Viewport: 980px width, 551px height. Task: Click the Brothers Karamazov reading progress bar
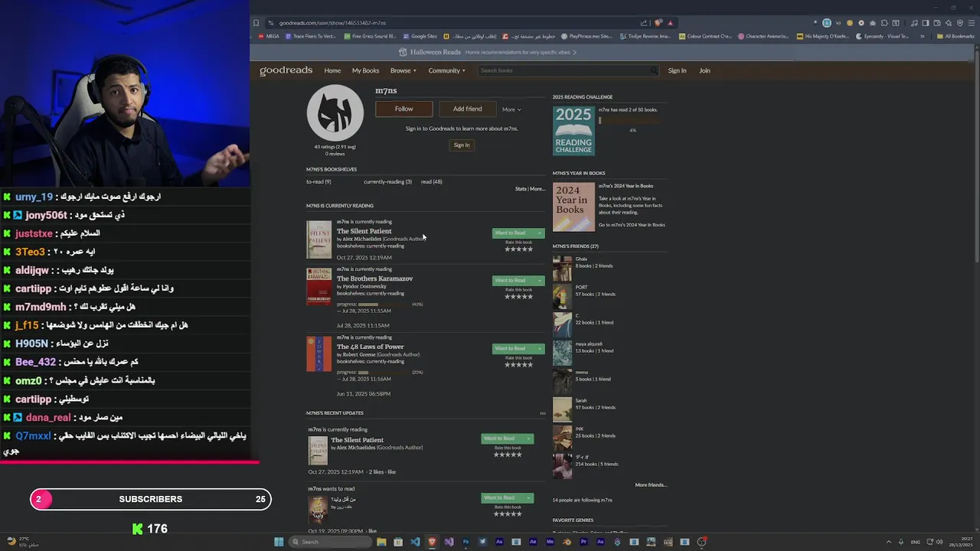click(x=384, y=305)
